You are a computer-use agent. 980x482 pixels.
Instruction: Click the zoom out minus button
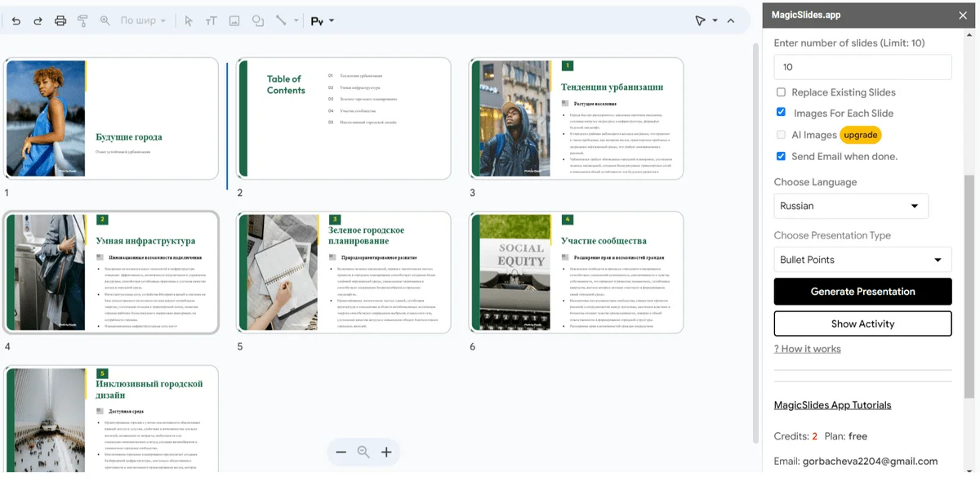tap(341, 452)
